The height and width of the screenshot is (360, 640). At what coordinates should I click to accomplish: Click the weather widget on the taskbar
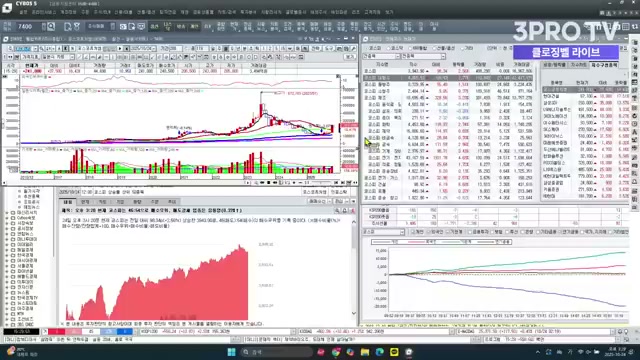[x=21, y=352]
